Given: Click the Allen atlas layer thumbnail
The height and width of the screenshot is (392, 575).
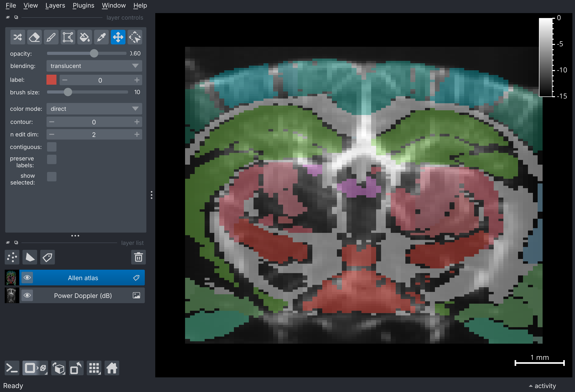Looking at the screenshot, I should [x=11, y=278].
